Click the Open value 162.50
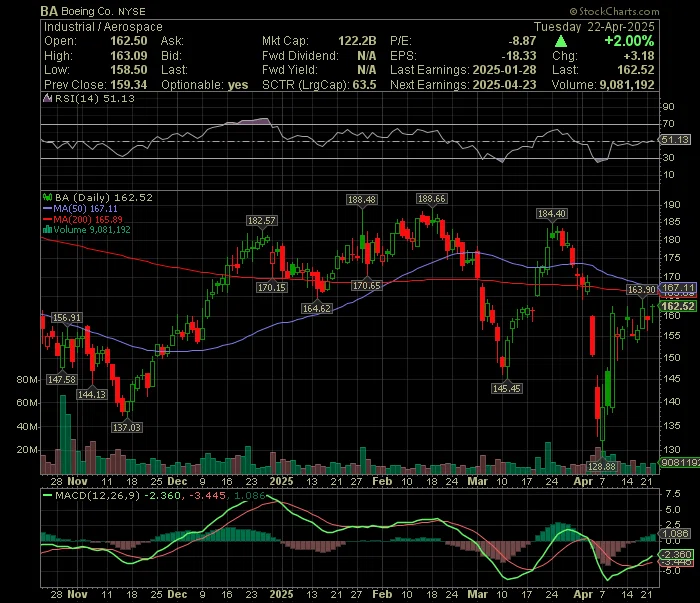 coord(129,41)
